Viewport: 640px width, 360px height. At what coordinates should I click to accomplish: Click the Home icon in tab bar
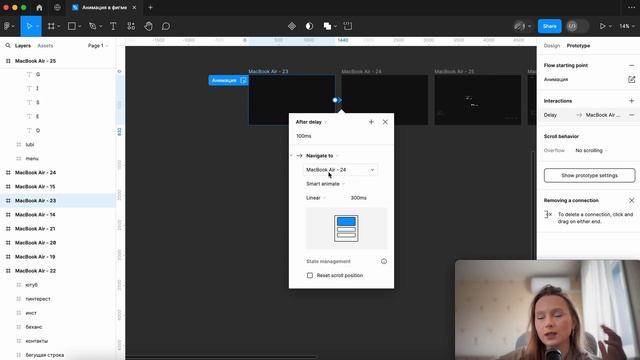click(x=39, y=7)
